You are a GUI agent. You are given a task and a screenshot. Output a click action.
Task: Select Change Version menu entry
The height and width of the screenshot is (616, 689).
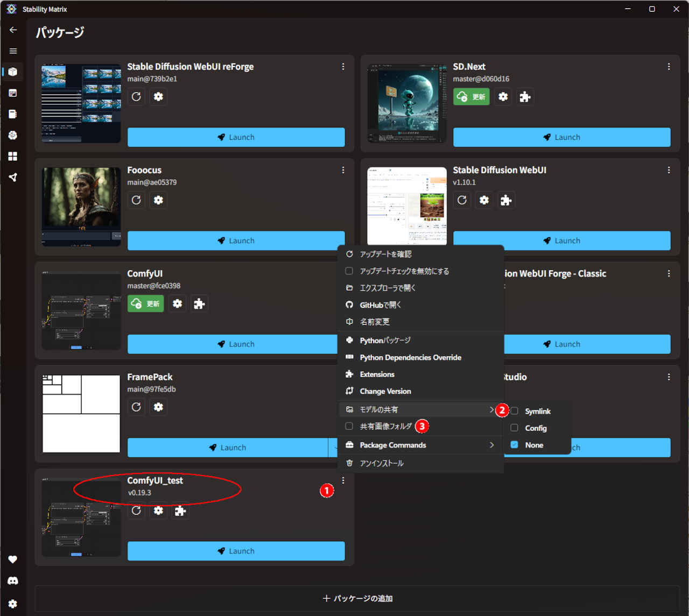click(x=420, y=391)
